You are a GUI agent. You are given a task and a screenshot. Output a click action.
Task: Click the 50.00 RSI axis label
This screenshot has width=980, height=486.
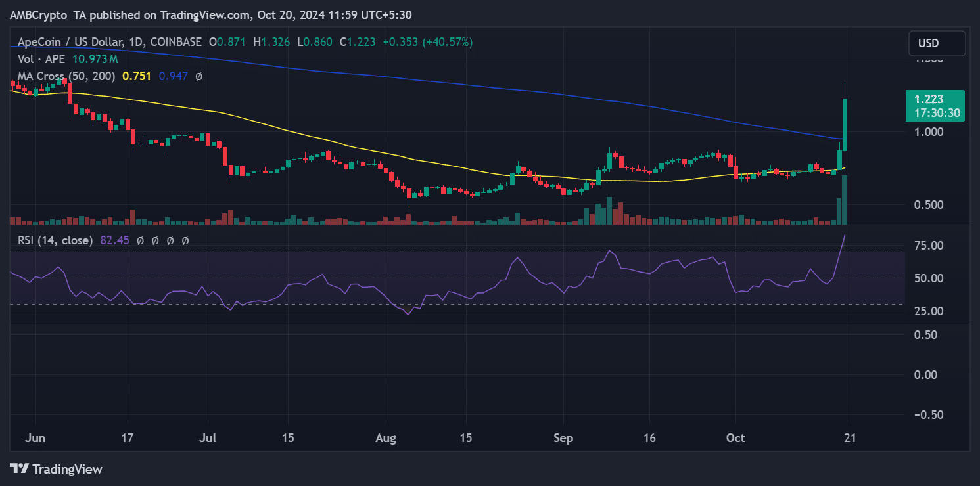click(x=930, y=278)
